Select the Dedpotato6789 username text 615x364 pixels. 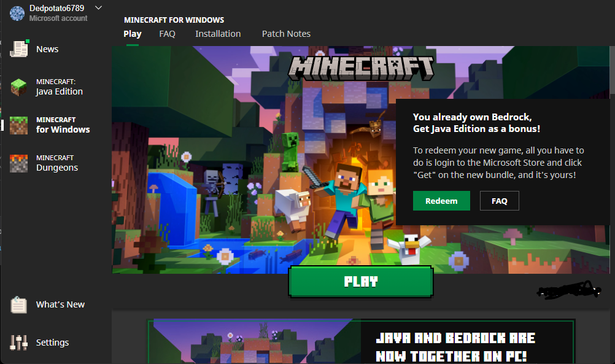(57, 8)
